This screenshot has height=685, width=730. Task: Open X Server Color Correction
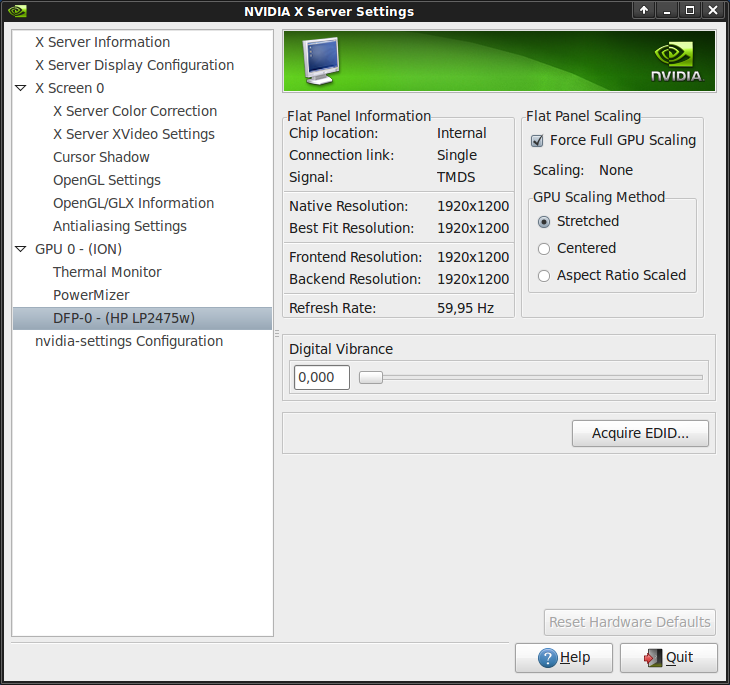[135, 111]
